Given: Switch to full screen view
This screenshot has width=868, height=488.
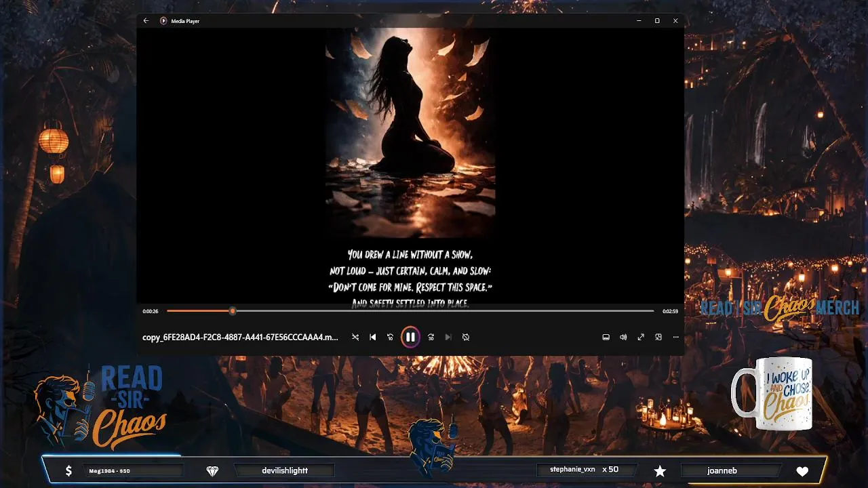Looking at the screenshot, I should pos(641,337).
